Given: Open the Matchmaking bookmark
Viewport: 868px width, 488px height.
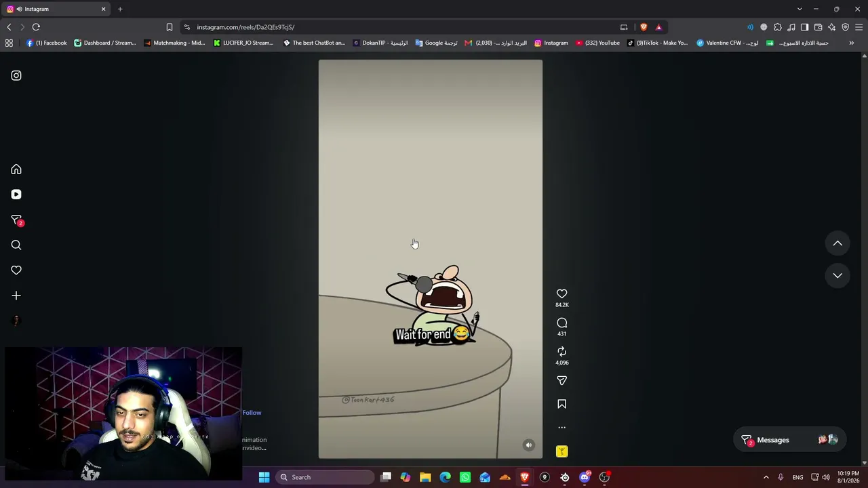Looking at the screenshot, I should click(x=174, y=43).
